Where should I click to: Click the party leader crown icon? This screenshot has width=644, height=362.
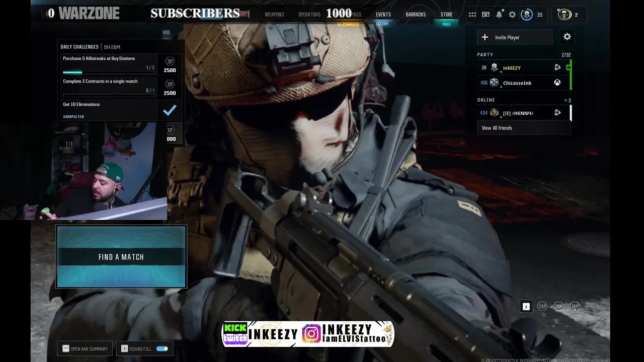(x=568, y=67)
